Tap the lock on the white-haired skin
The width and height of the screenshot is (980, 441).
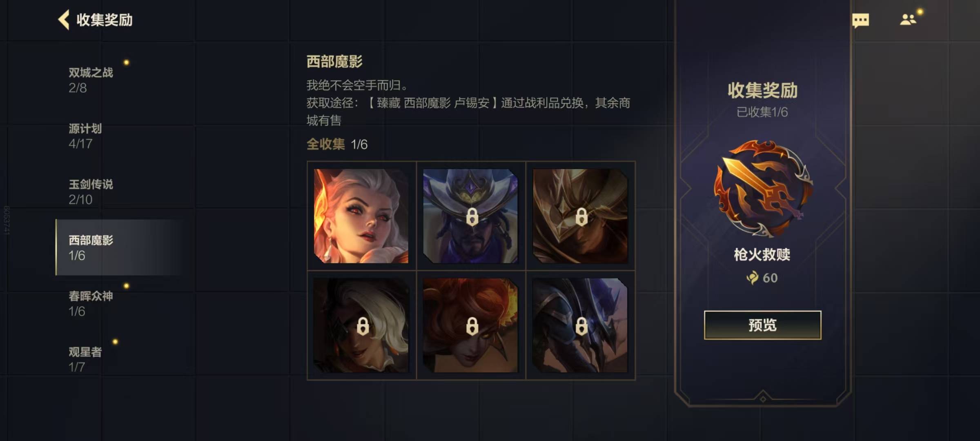363,326
